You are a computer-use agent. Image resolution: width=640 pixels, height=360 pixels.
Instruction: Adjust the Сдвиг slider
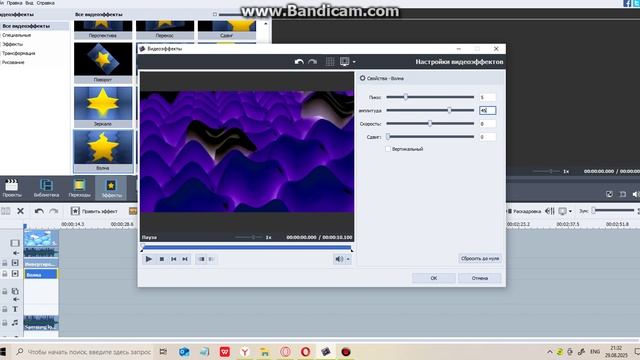click(x=430, y=136)
